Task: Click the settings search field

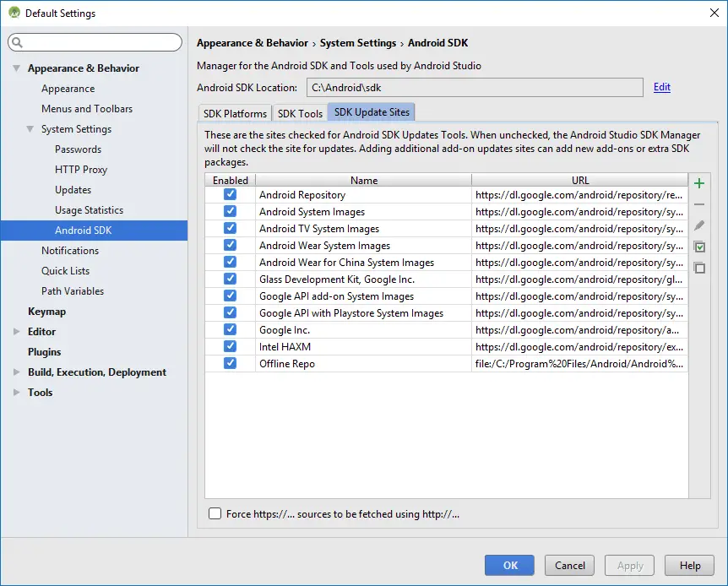Action: [x=95, y=43]
